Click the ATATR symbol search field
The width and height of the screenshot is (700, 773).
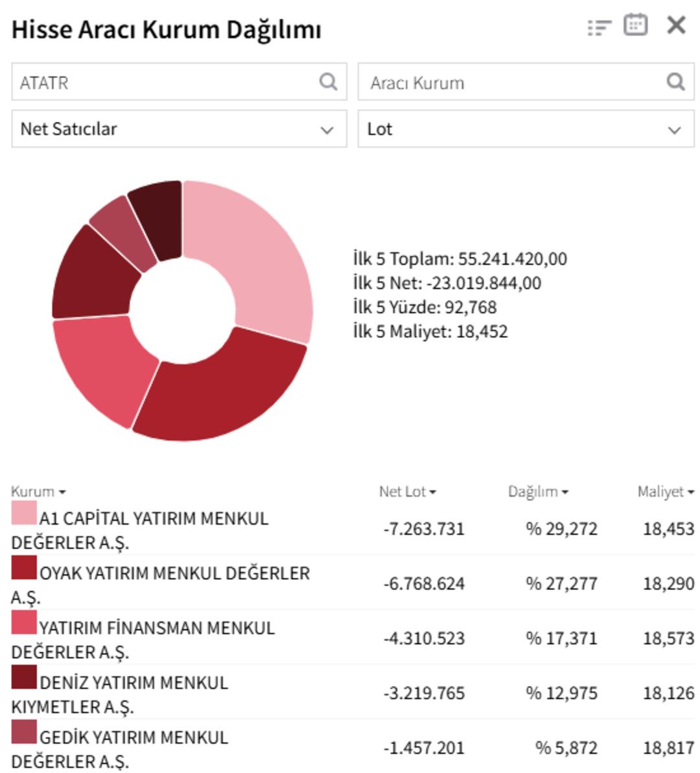[x=162, y=82]
